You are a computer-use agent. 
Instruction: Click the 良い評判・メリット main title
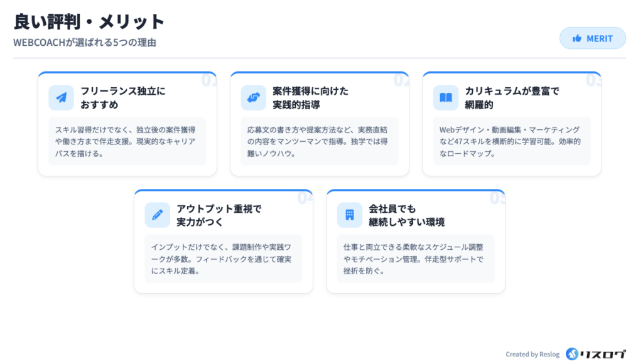89,22
